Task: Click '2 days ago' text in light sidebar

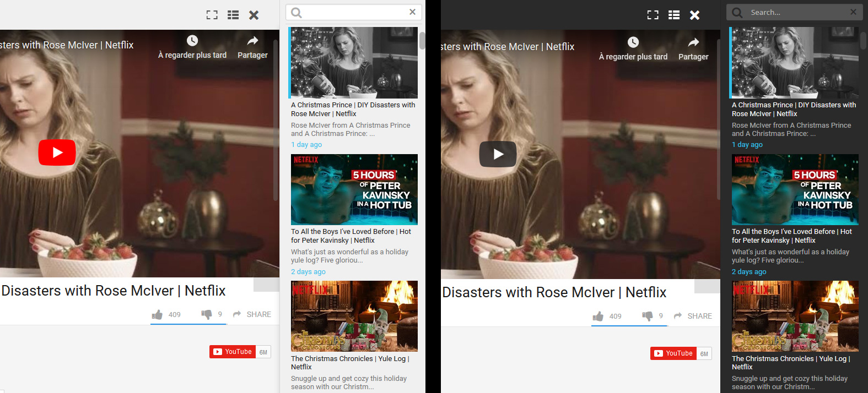Action: pos(308,272)
